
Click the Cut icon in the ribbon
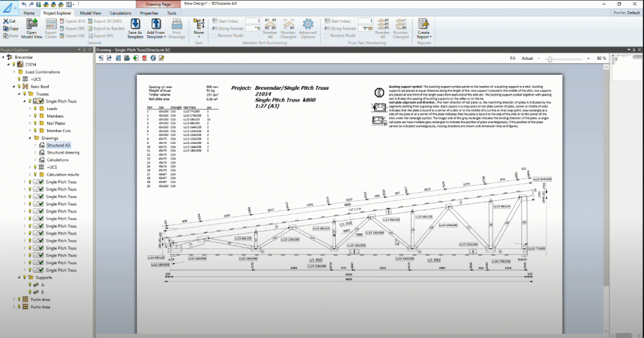[6, 21]
